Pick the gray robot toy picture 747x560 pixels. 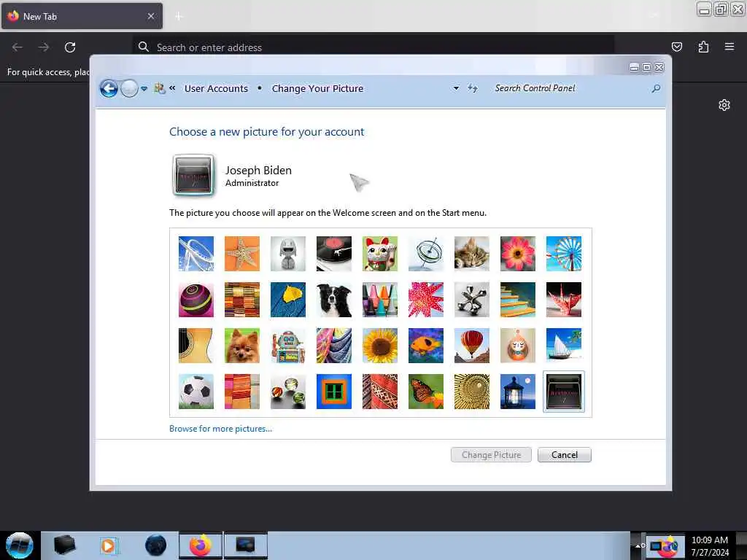(x=288, y=254)
